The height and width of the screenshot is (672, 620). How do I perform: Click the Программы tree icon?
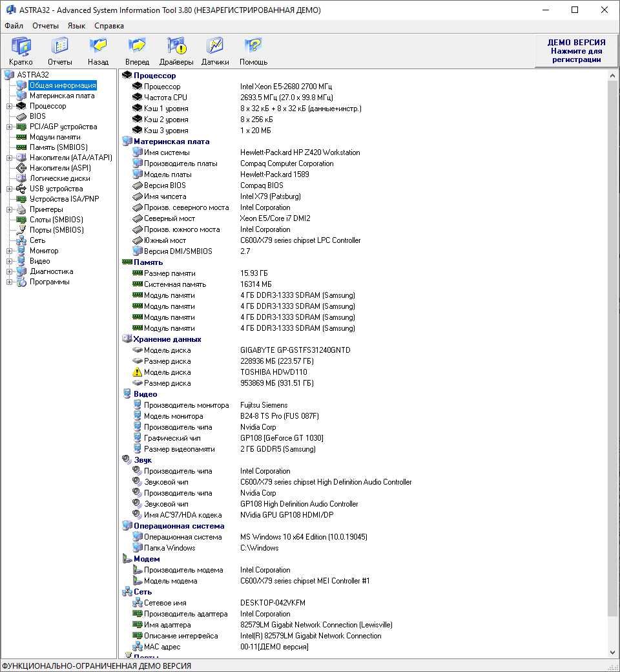(x=21, y=282)
